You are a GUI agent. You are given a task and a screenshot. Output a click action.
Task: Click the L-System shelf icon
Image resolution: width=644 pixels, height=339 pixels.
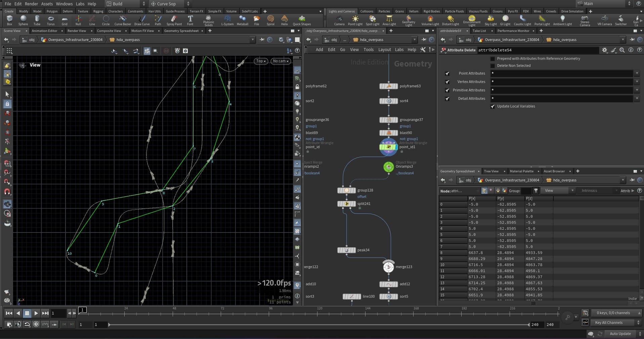(227, 20)
